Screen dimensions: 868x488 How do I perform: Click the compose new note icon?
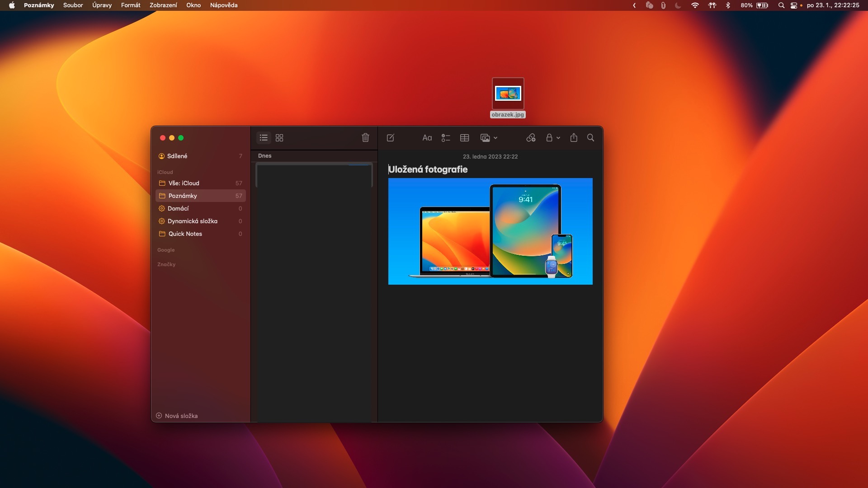coord(391,138)
